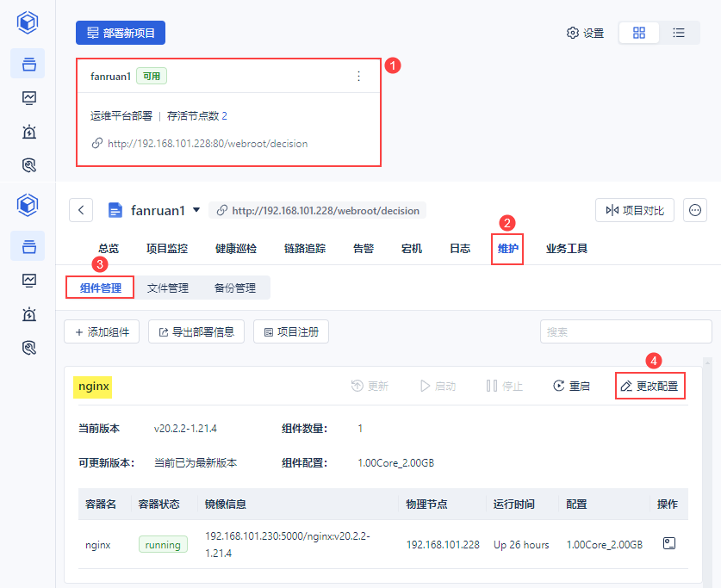
Task: Click the hexagon logo at the sidebar top
Action: pyautogui.click(x=27, y=22)
